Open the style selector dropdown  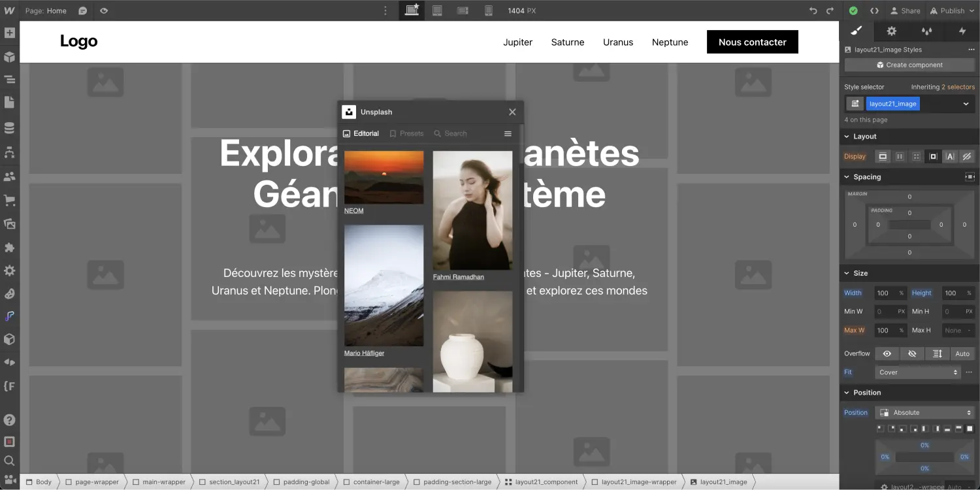(966, 103)
